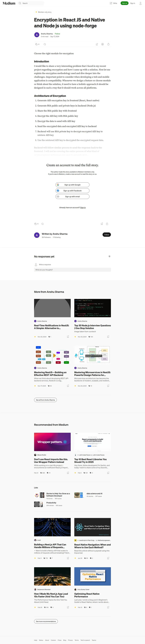Clap for the story in the top action bar
The image size is (145, 644).
[x=36, y=44]
